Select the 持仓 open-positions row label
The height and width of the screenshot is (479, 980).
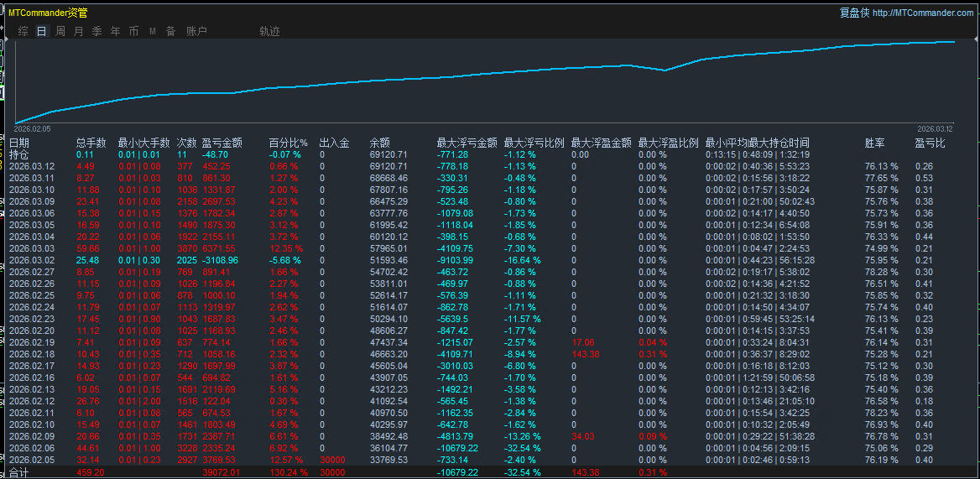pyautogui.click(x=18, y=154)
